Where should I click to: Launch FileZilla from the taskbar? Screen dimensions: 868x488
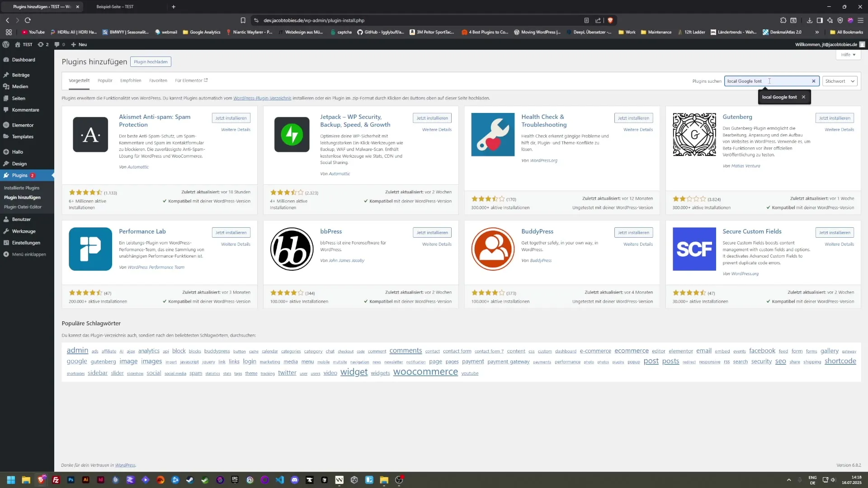point(56,480)
